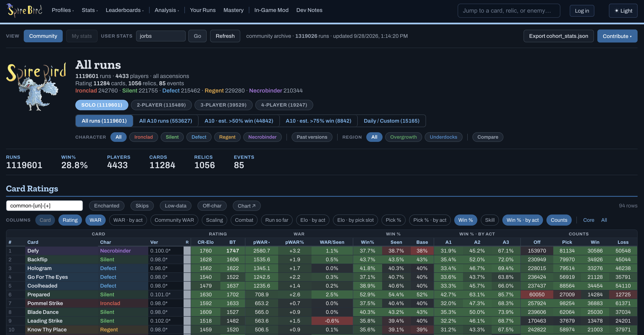Select the 2-PLAYER runs filter
Image resolution: width=644 pixels, height=335 pixels.
click(161, 105)
